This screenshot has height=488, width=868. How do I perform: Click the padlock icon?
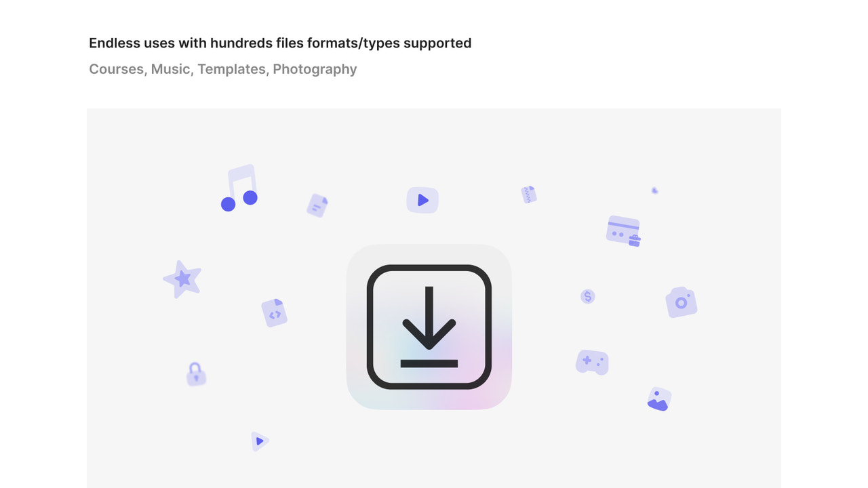tap(196, 374)
